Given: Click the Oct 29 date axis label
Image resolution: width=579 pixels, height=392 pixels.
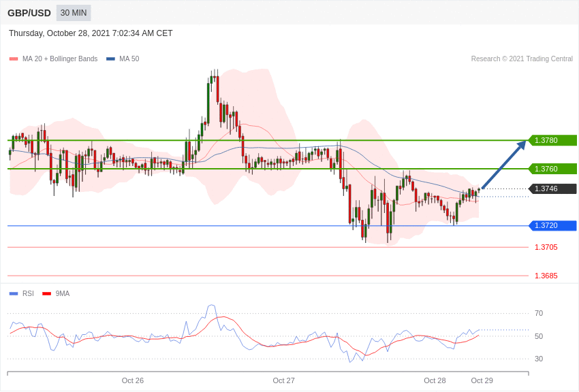Looking at the screenshot, I should coord(482,380).
